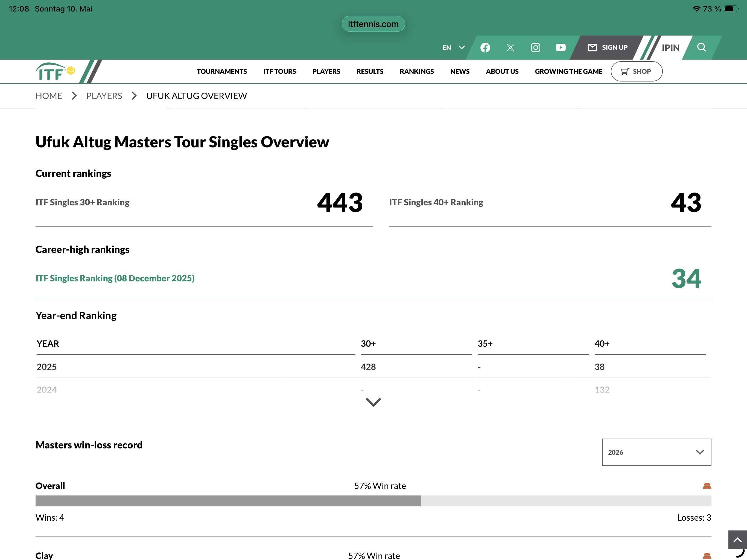Click the Sign Up button
This screenshot has height=560, width=747.
pos(608,48)
